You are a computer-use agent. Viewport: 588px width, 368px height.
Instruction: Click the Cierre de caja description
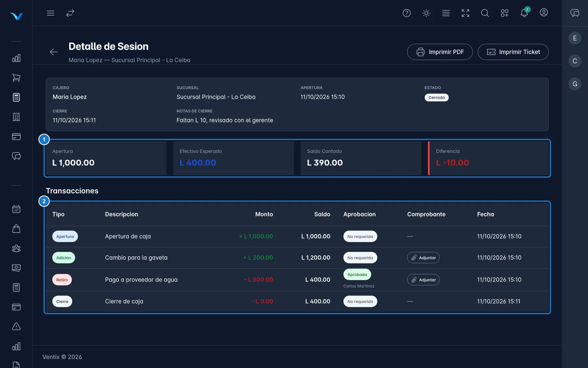(x=124, y=301)
